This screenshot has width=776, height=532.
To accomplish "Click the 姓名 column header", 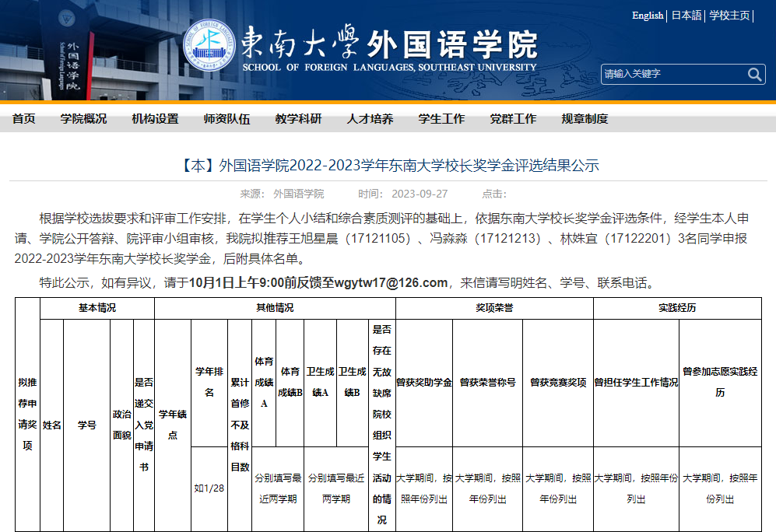I will coord(51,425).
